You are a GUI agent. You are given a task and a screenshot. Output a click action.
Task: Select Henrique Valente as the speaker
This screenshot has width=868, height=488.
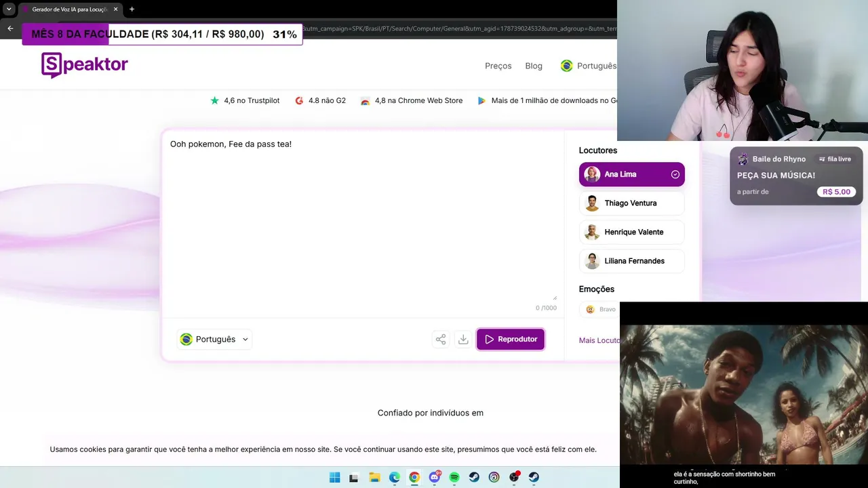click(632, 232)
